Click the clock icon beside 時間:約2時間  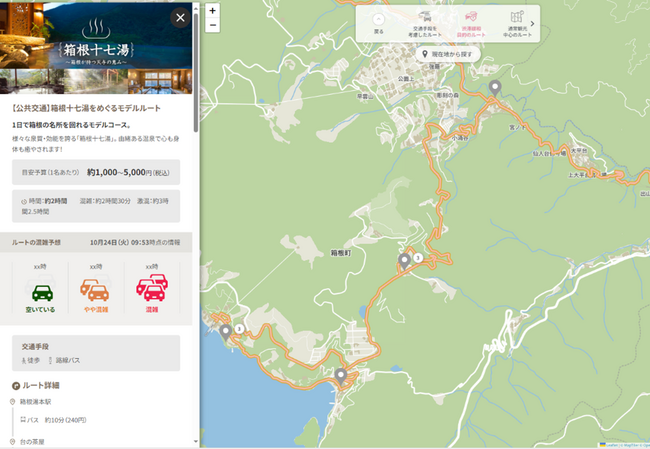pos(24,201)
